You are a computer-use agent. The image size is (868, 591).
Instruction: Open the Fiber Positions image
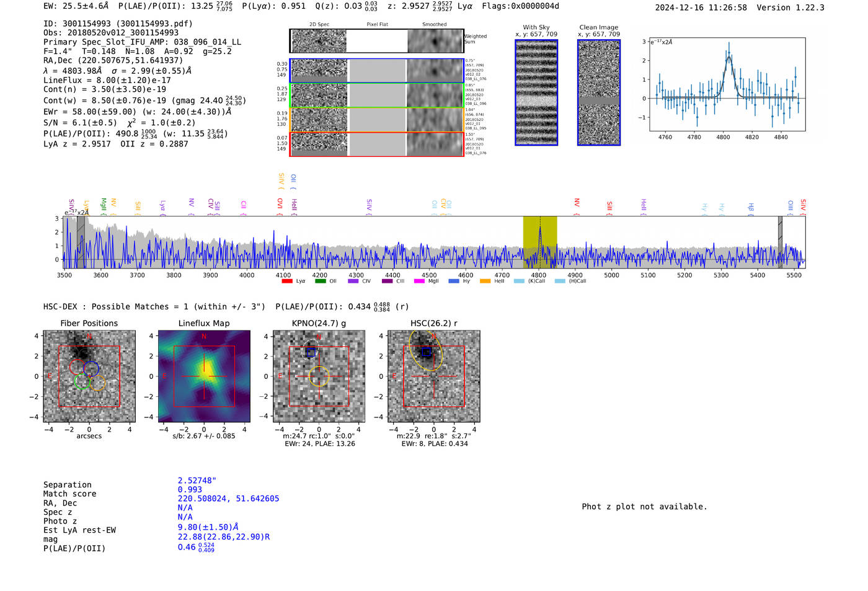click(89, 376)
